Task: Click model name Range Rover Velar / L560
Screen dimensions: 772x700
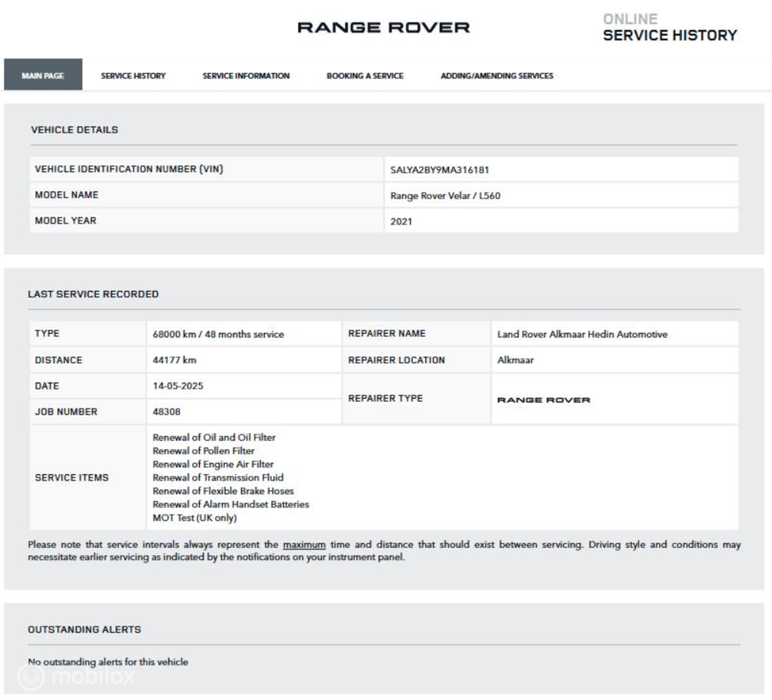Action: tap(445, 196)
